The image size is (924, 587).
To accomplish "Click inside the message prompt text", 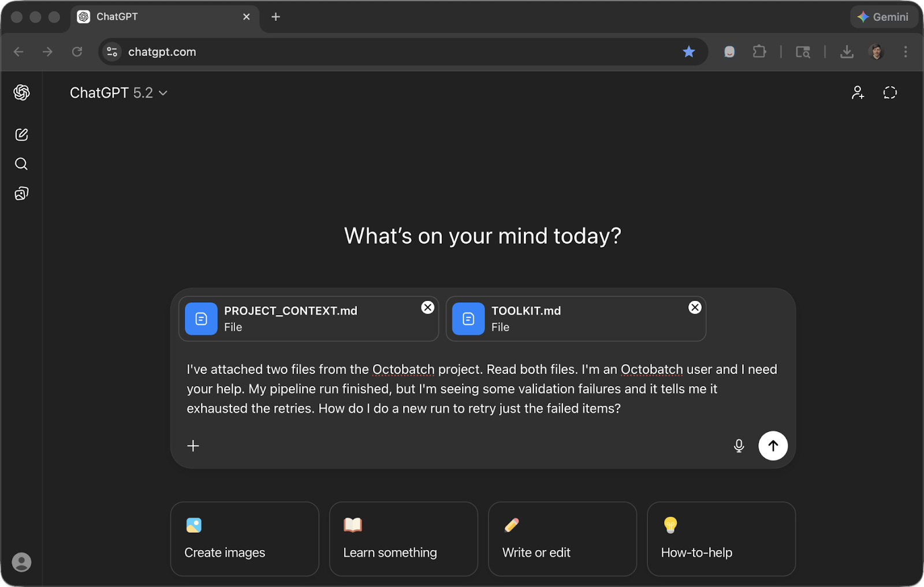I will pyautogui.click(x=482, y=389).
